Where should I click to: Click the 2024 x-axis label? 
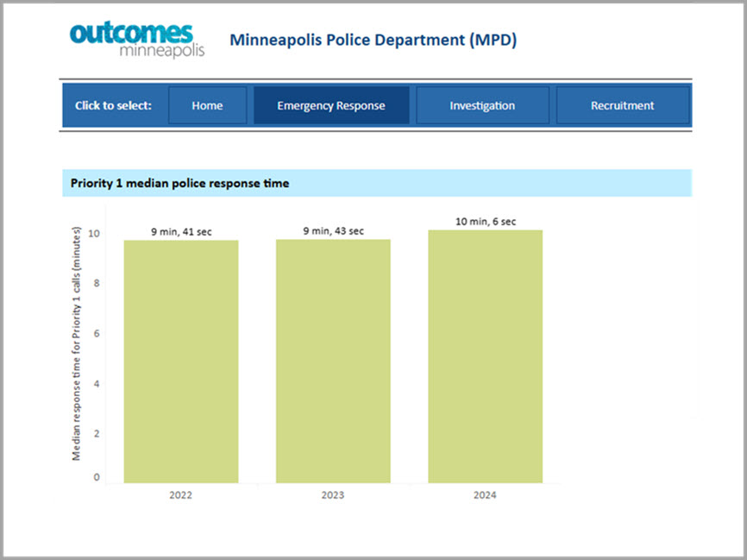(x=485, y=495)
